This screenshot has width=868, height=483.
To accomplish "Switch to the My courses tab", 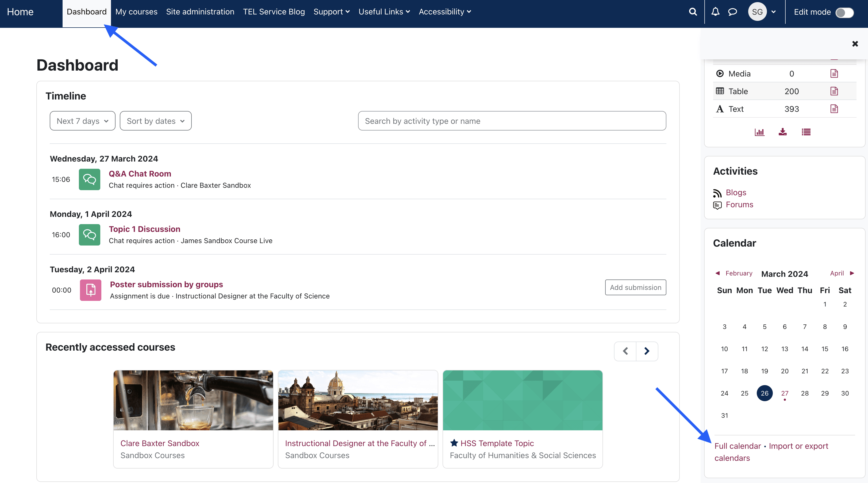I will [x=136, y=12].
